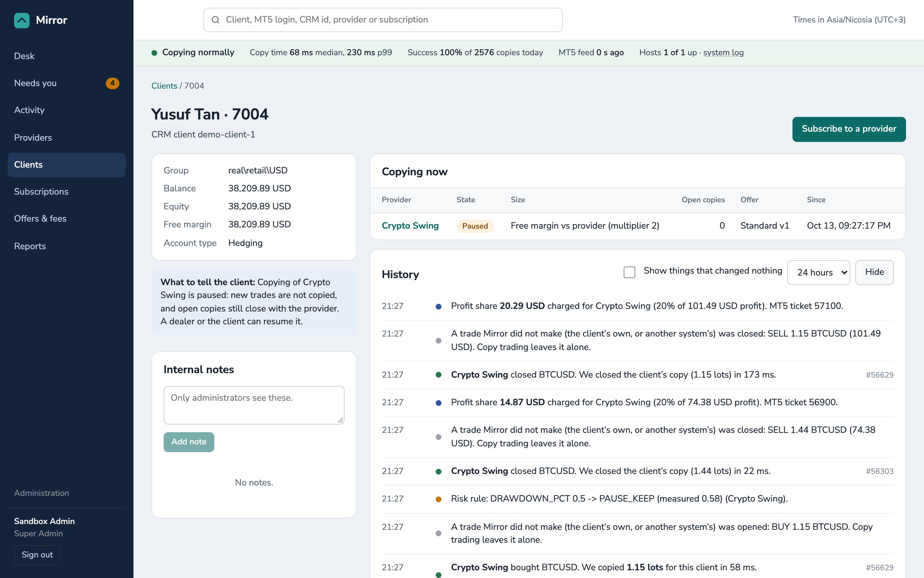The width and height of the screenshot is (924, 578).
Task: Open trade reference #56303
Action: [x=879, y=471]
